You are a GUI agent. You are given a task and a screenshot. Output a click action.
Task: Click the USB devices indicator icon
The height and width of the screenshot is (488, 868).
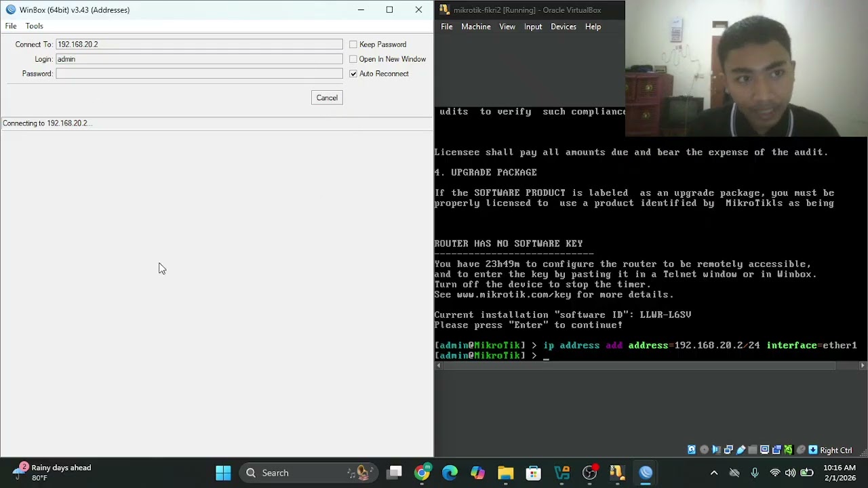point(741,450)
